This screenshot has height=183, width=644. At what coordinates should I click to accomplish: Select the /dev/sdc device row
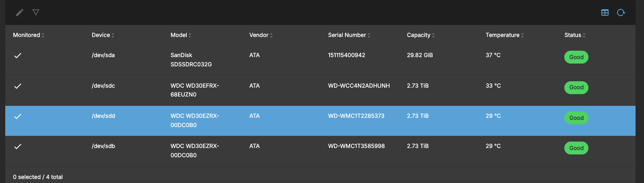pyautogui.click(x=103, y=86)
